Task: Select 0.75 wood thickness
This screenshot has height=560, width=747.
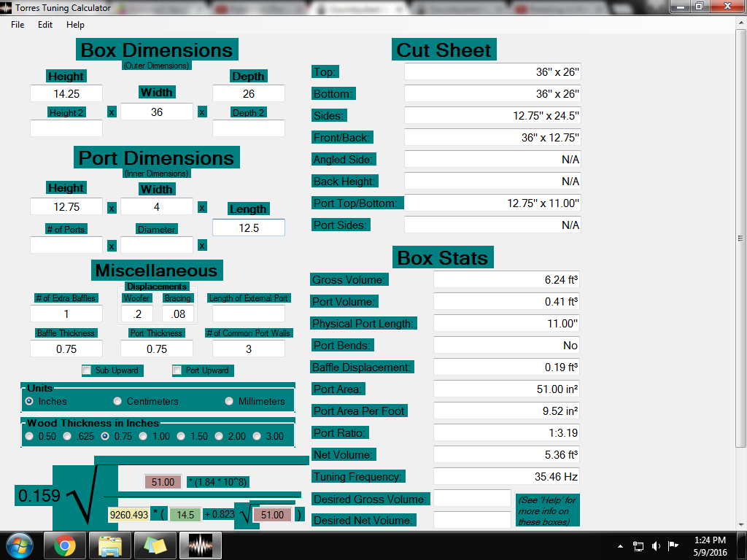Action: 105,436
